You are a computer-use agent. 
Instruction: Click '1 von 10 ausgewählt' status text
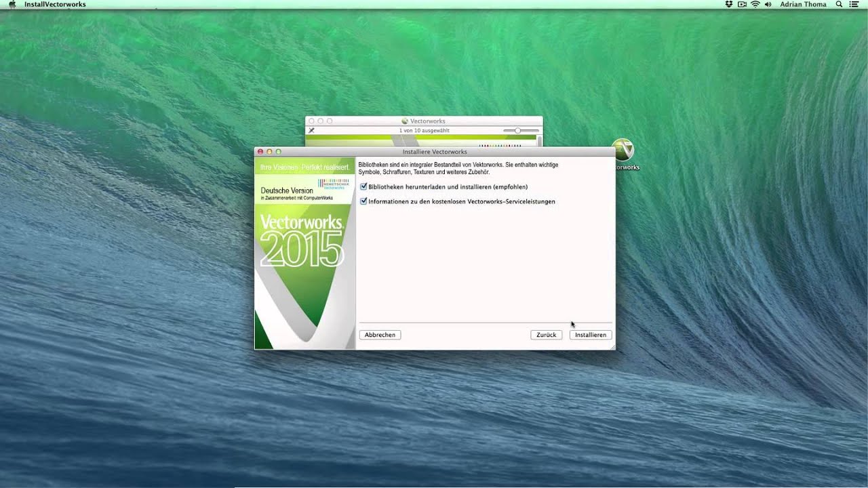coord(424,130)
